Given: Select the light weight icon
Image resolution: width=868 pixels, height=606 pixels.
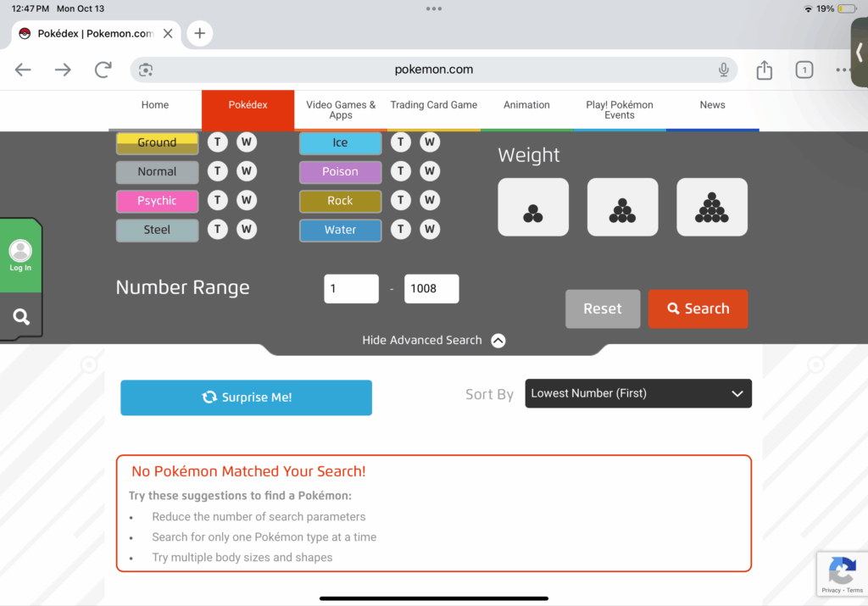Looking at the screenshot, I should click(x=533, y=207).
